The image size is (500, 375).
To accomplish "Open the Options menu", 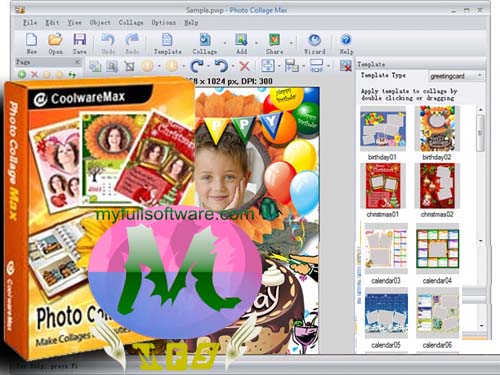I will (164, 23).
